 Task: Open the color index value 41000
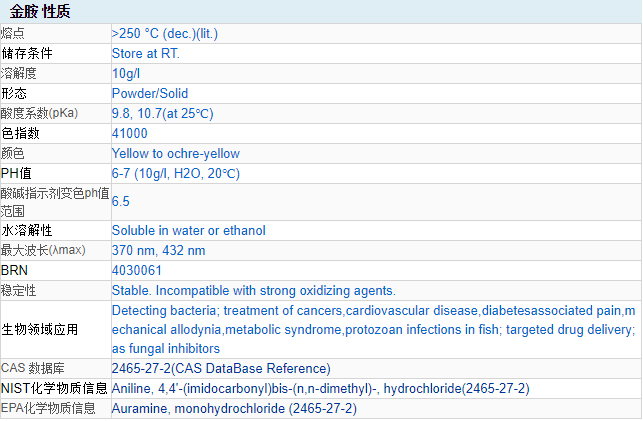tap(130, 133)
